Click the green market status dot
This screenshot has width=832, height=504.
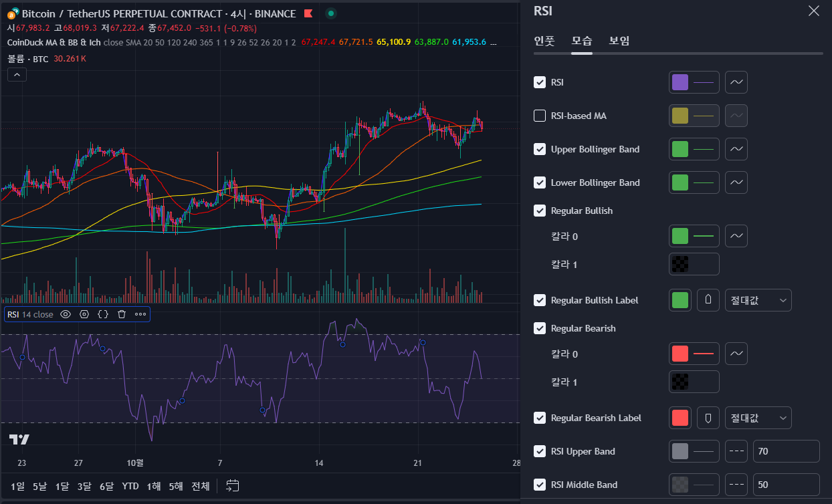click(x=330, y=13)
